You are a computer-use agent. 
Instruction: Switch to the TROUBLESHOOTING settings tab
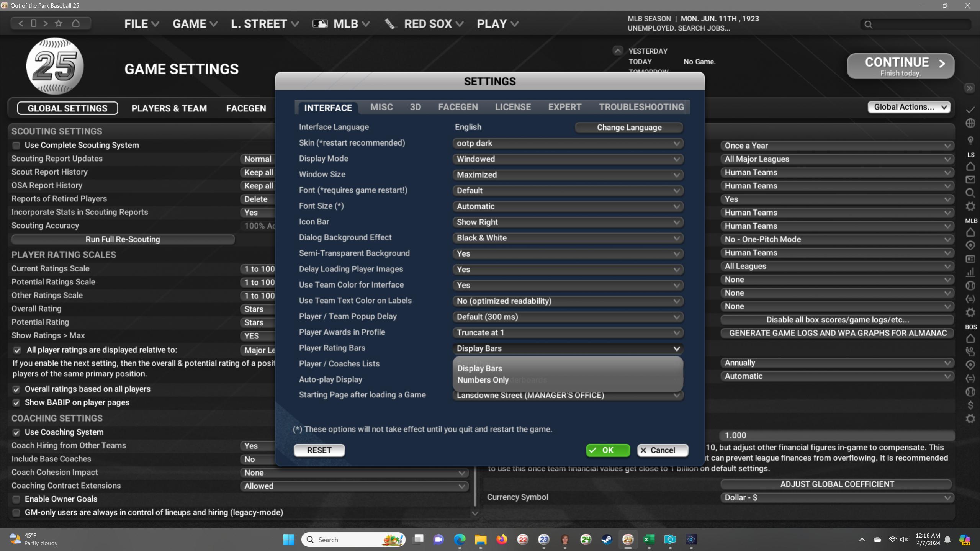click(641, 107)
